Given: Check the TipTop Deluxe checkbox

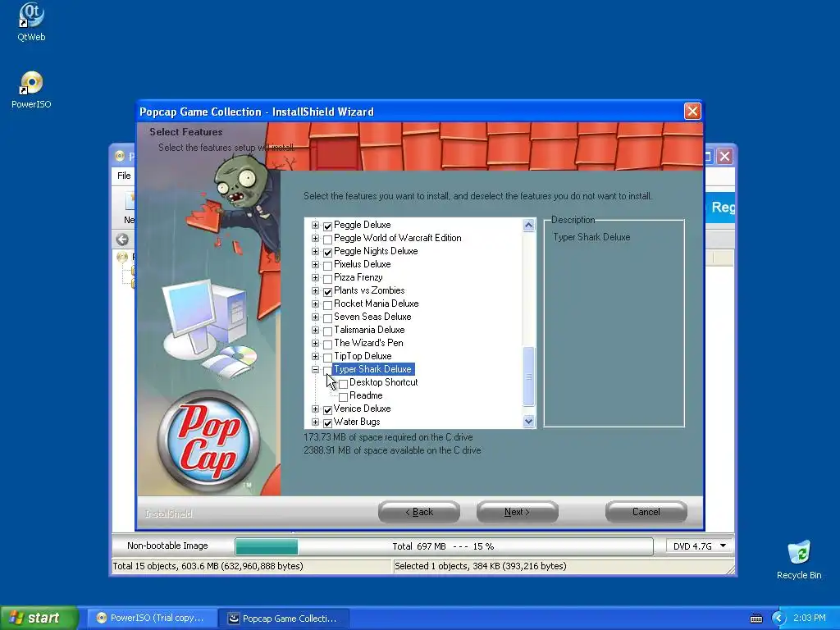Looking at the screenshot, I should click(x=328, y=357).
